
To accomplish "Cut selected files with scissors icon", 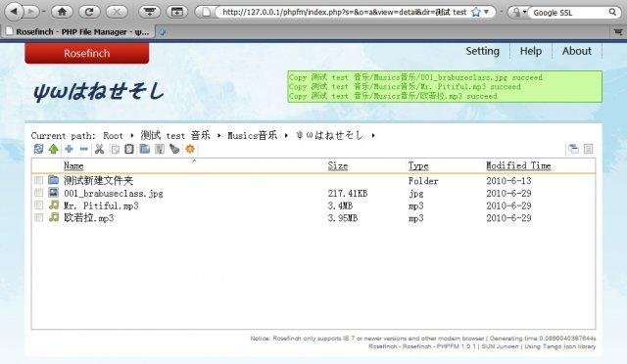I will pyautogui.click(x=100, y=149).
